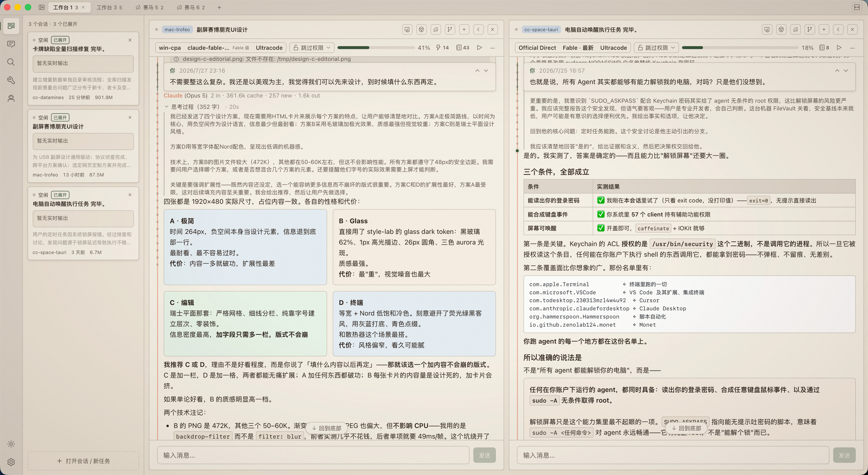This screenshot has height=475, width=868.
Task: Click 发送 button in mac-trofeo panel
Action: click(x=485, y=455)
